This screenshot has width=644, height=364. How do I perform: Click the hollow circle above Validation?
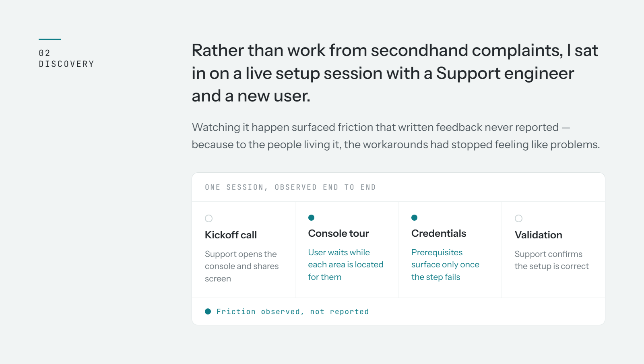tap(518, 218)
